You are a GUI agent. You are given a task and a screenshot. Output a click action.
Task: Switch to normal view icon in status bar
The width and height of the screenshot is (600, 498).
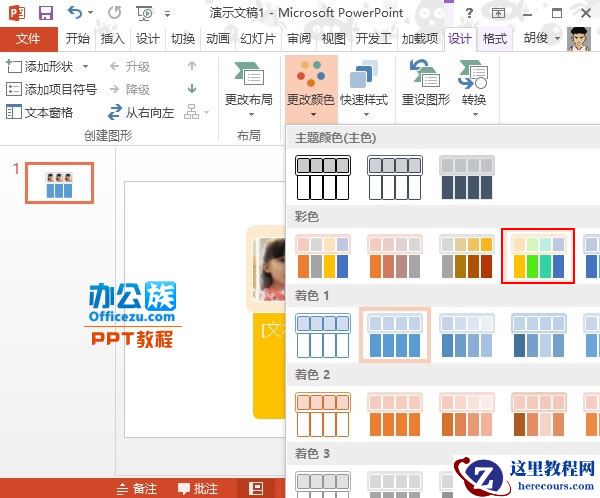click(x=256, y=488)
